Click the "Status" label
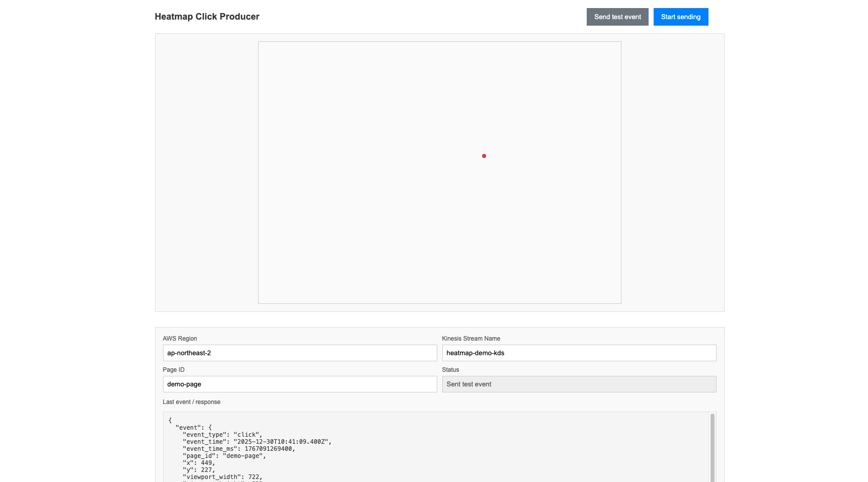Viewport: 868px width, 482px height. click(x=450, y=370)
